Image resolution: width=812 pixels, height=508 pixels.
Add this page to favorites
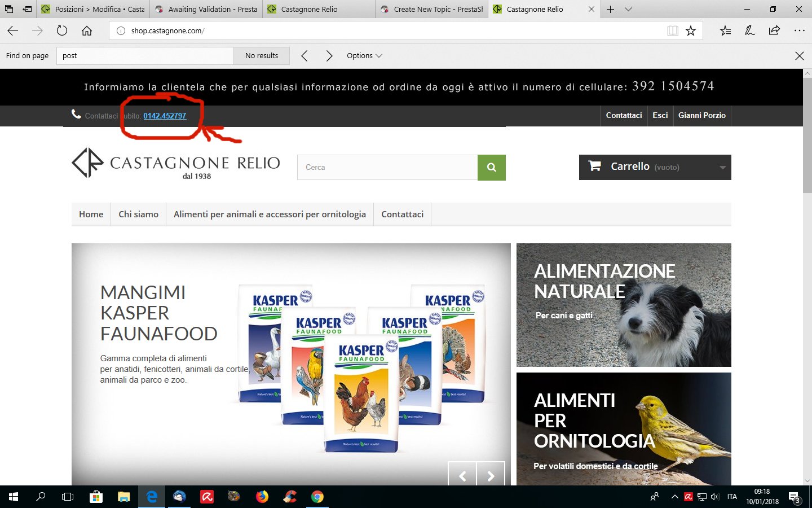(x=691, y=31)
